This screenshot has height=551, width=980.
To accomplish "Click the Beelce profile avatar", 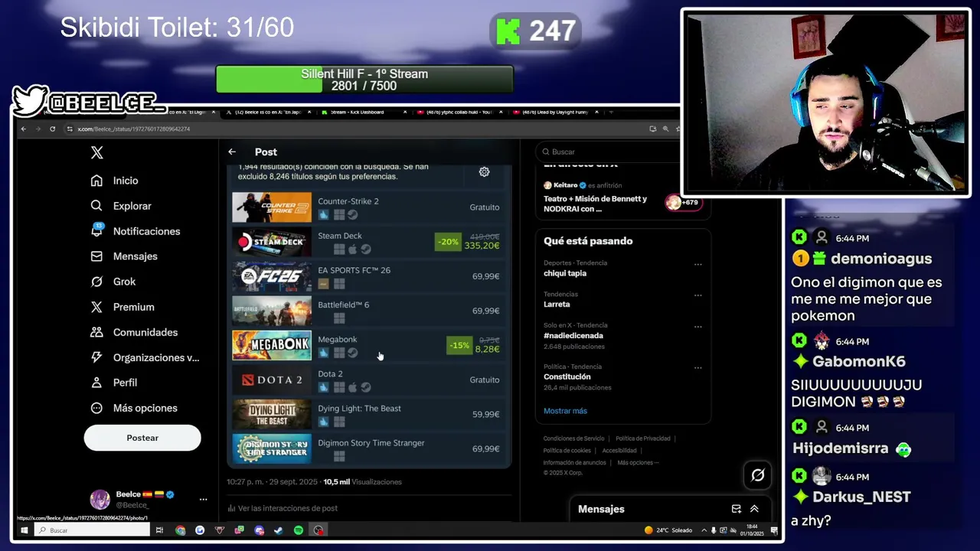I will pyautogui.click(x=100, y=500).
